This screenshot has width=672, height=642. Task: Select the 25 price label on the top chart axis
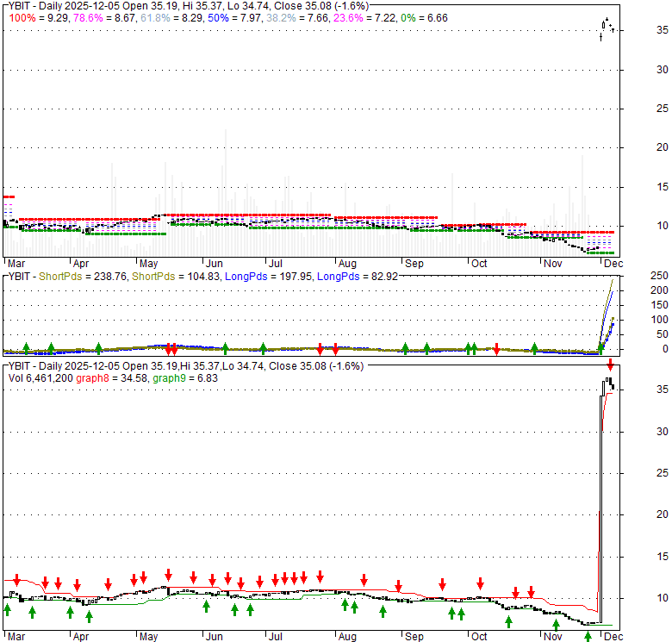(x=663, y=109)
